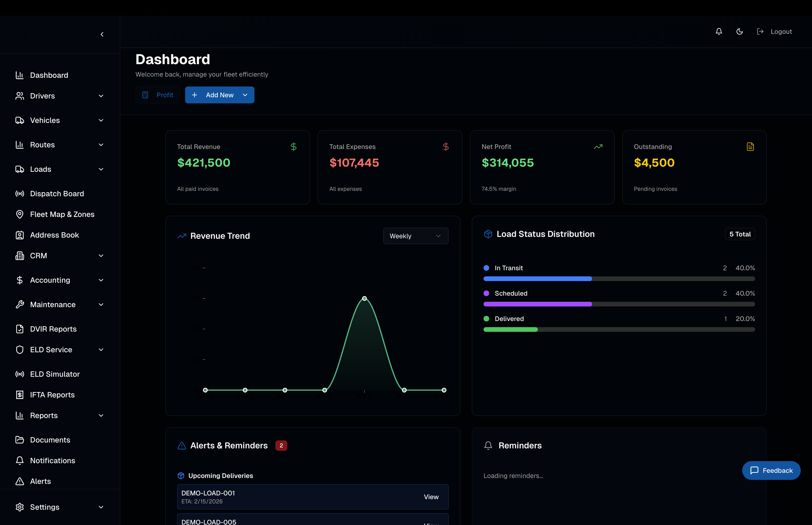Open IFTA Reports in the sidebar

[x=52, y=395]
